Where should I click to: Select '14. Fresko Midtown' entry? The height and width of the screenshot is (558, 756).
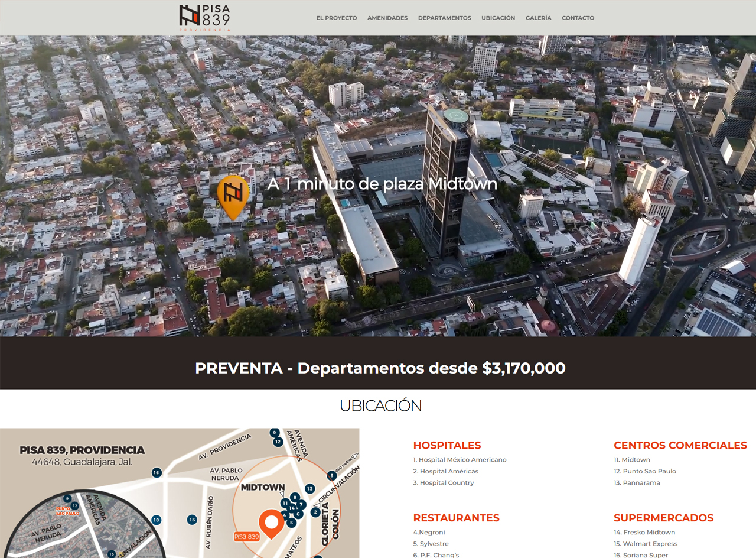pos(644,532)
